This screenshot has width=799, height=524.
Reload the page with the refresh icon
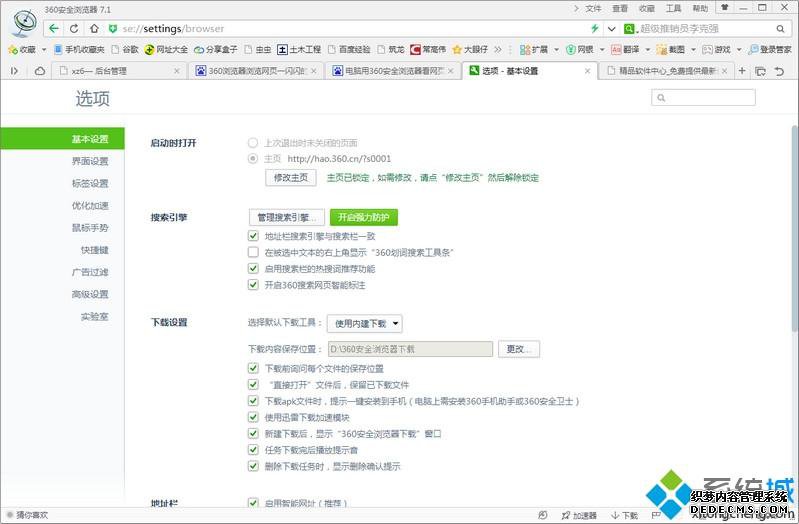74,29
